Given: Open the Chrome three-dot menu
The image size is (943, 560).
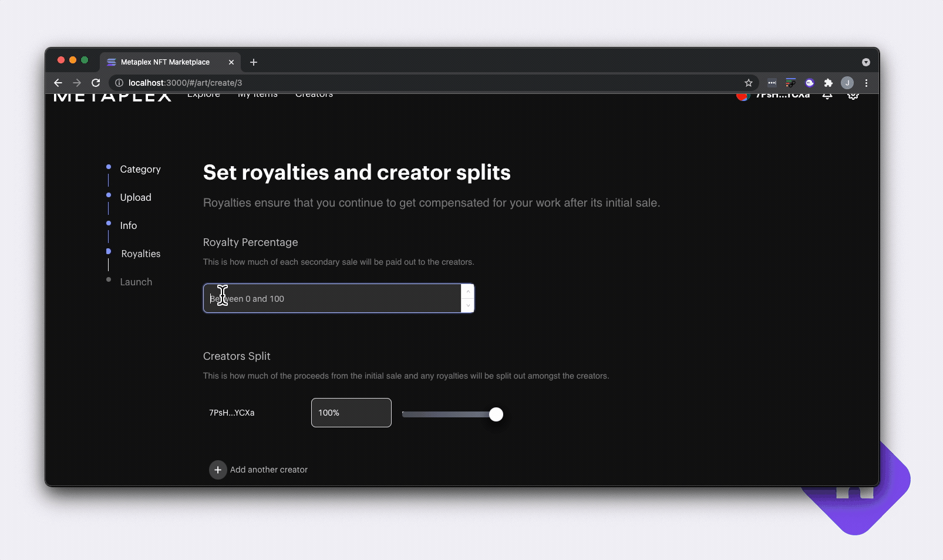Looking at the screenshot, I should coord(867,83).
